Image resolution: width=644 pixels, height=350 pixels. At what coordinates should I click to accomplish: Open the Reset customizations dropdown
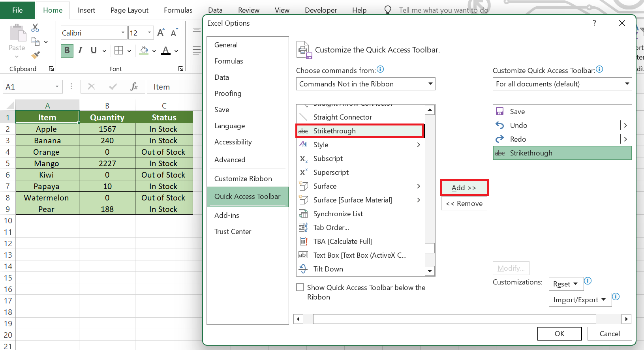(566, 284)
